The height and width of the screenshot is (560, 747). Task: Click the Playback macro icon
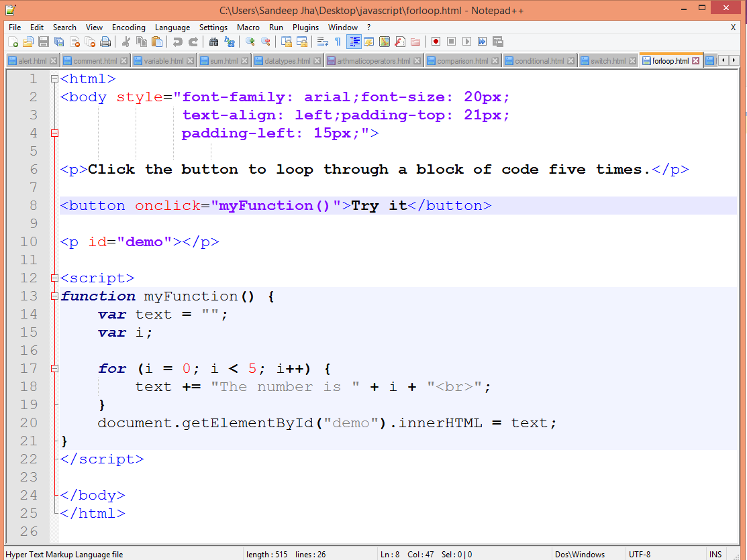tap(467, 42)
